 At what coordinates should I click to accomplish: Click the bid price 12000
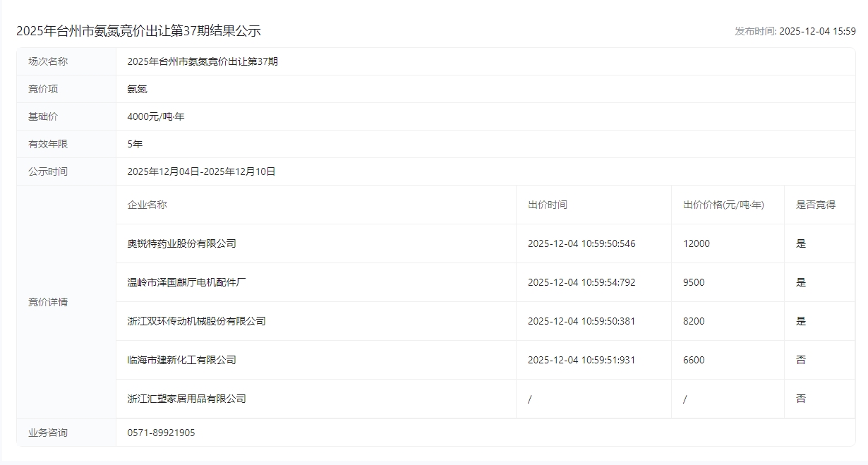696,243
